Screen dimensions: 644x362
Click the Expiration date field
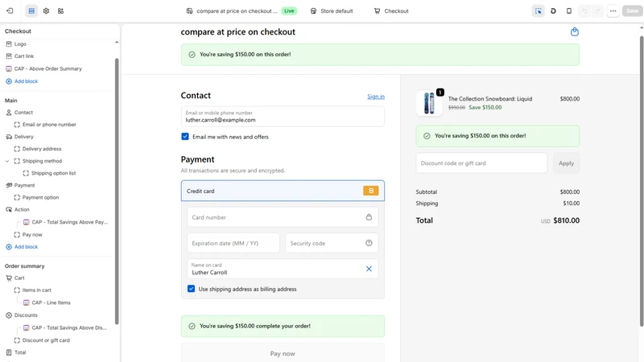[233, 243]
